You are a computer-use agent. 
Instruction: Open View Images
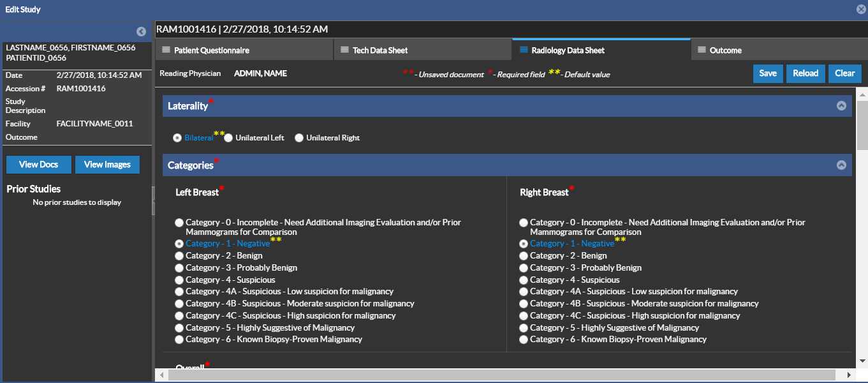107,165
